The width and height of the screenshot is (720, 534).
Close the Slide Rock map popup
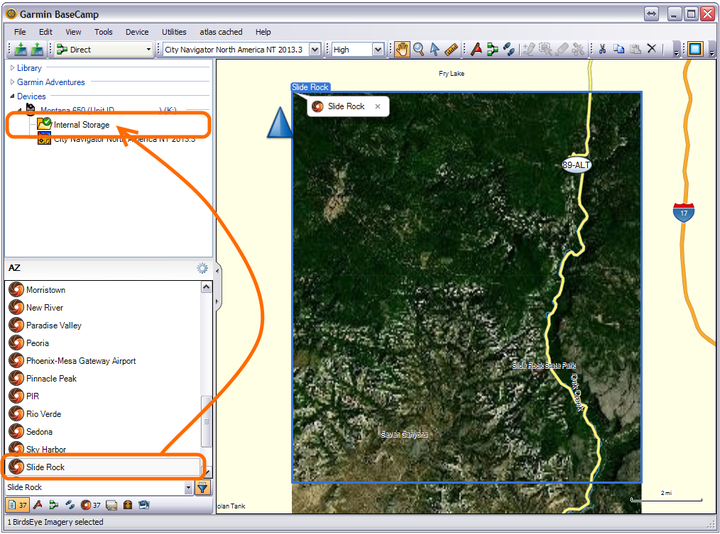click(377, 107)
